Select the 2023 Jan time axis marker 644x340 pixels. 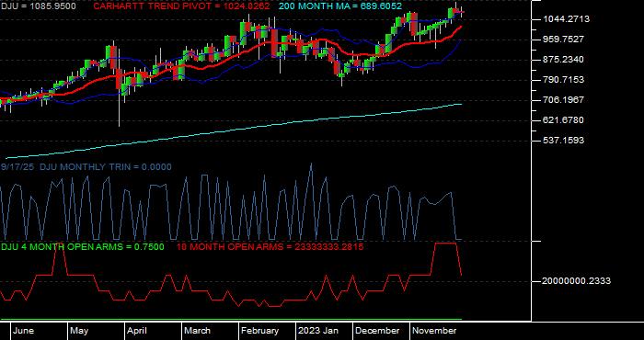coord(318,331)
